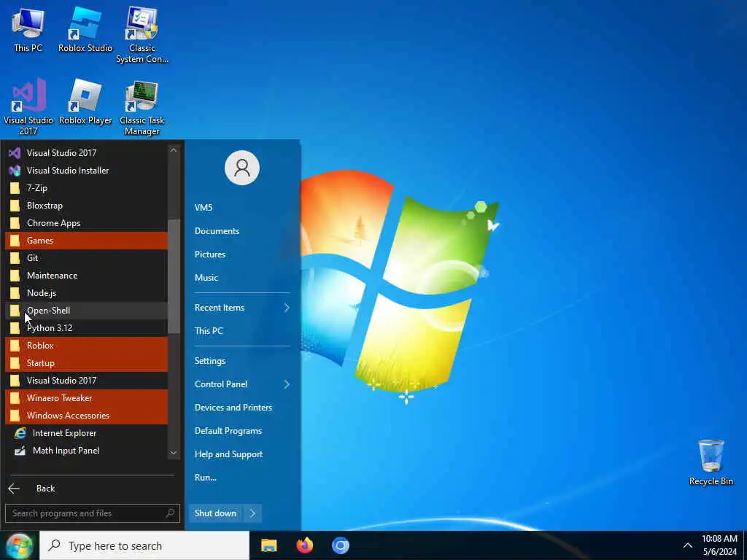Click the Internet Explorer icon in the list

[20, 433]
